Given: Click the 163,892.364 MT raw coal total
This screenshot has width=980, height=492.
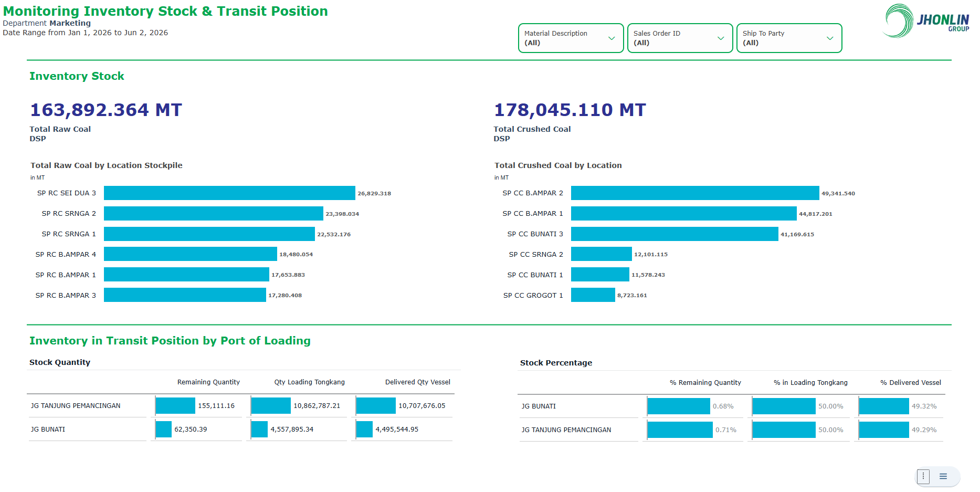Looking at the screenshot, I should [106, 110].
